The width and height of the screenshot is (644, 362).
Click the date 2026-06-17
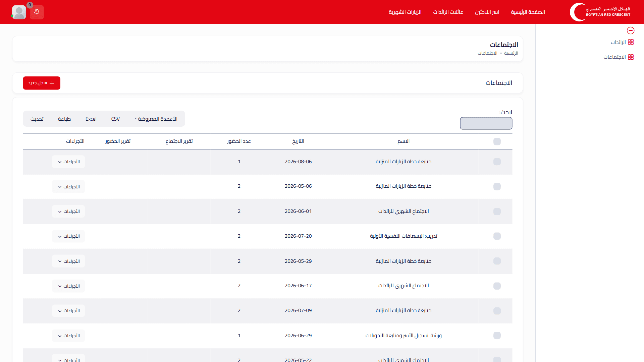(x=298, y=286)
